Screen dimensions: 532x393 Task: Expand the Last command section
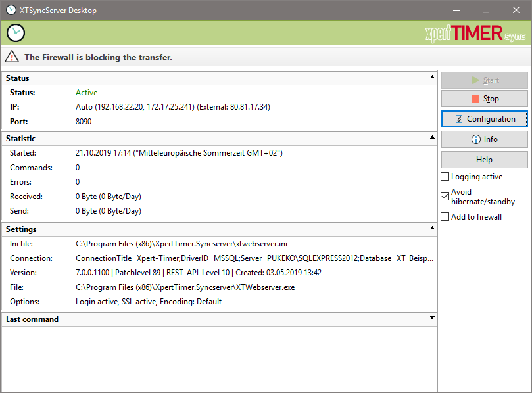pos(432,319)
